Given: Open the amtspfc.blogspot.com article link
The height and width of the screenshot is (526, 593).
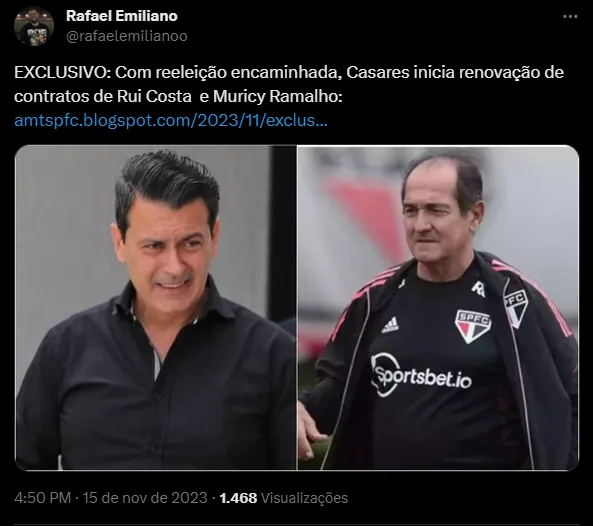Looking at the screenshot, I should coord(171,121).
